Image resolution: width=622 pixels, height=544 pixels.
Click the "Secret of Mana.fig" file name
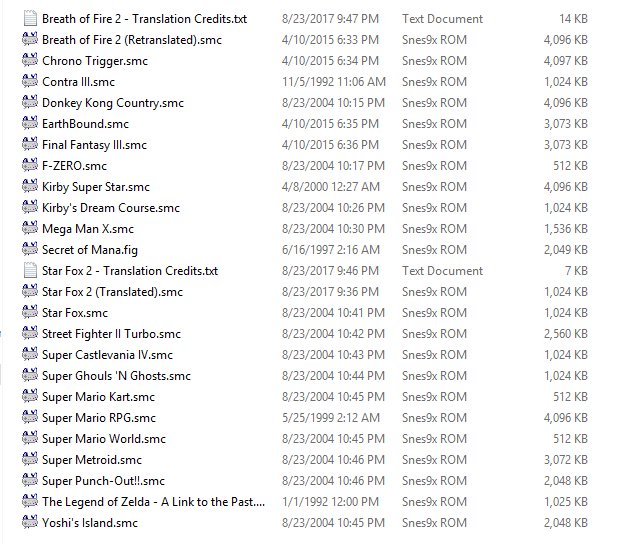pos(90,250)
